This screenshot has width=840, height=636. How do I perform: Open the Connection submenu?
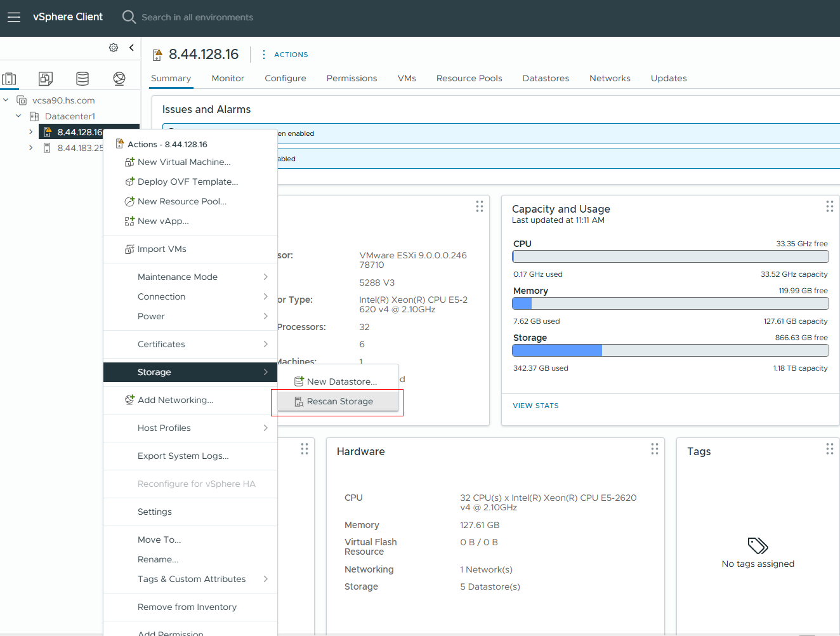pos(190,296)
